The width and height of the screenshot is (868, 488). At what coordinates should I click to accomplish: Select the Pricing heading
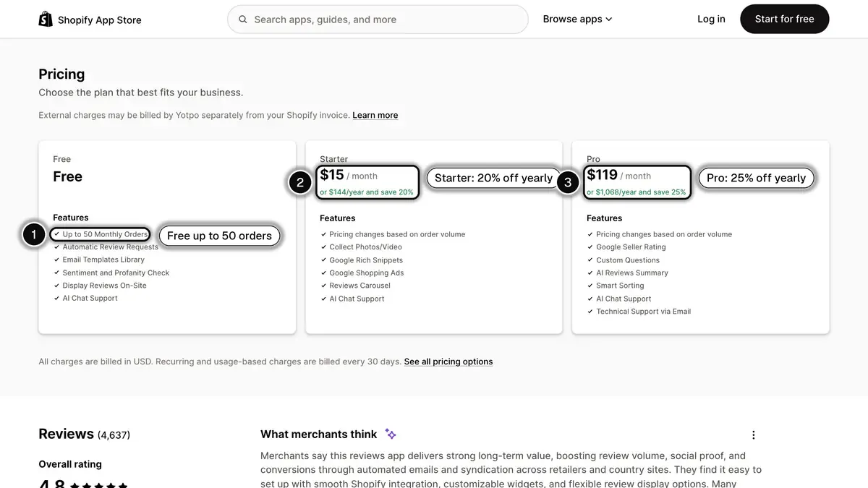click(61, 74)
